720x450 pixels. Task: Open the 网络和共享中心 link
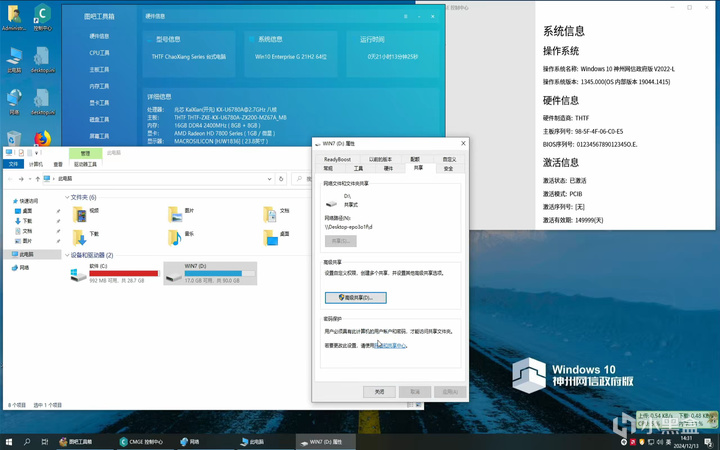(x=390, y=345)
